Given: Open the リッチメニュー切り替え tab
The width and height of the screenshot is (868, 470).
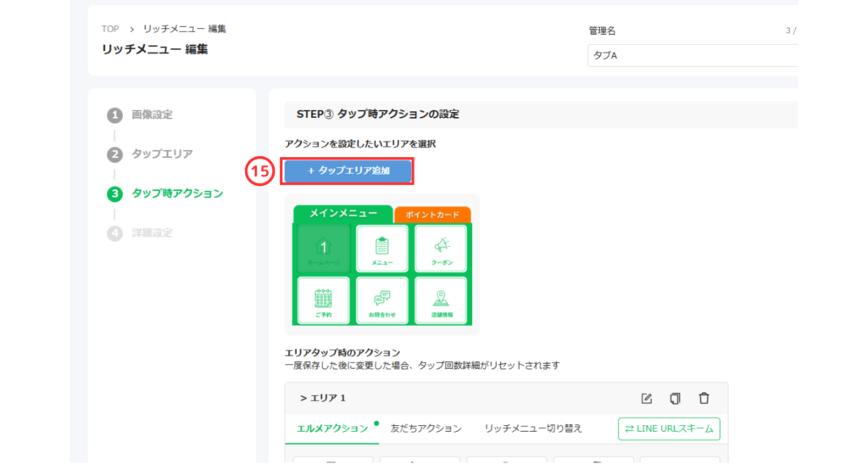Looking at the screenshot, I should click(533, 428).
